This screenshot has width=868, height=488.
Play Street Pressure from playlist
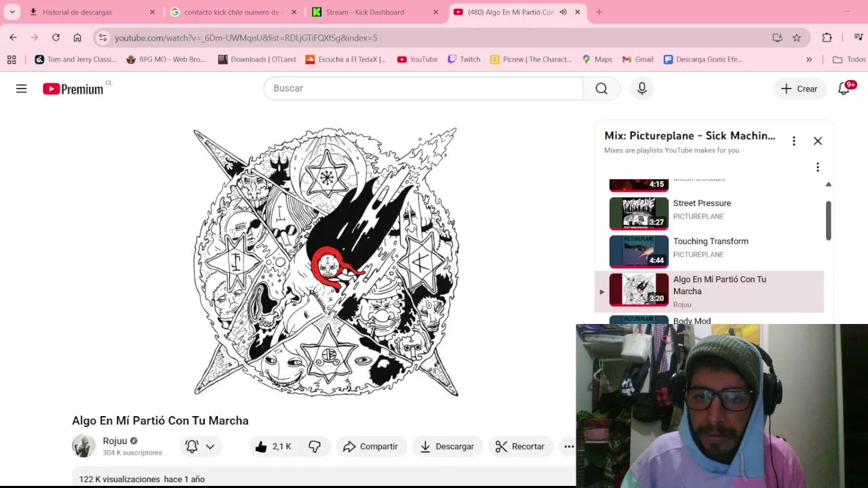[x=710, y=213]
